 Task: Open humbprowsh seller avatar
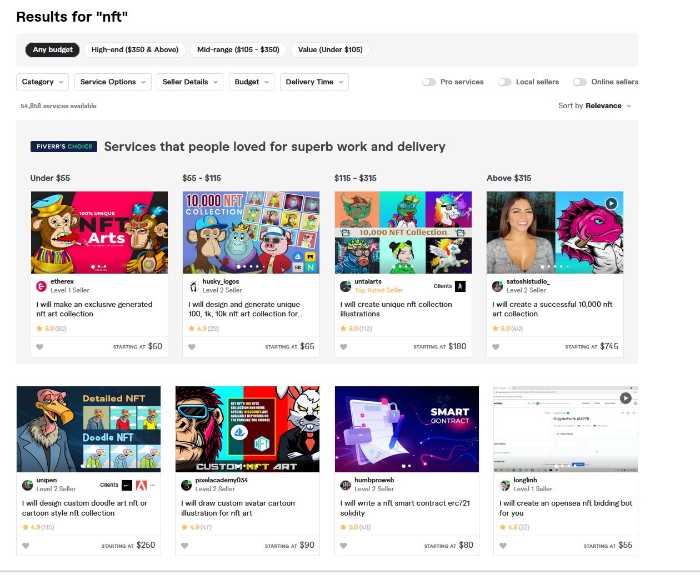(x=346, y=485)
